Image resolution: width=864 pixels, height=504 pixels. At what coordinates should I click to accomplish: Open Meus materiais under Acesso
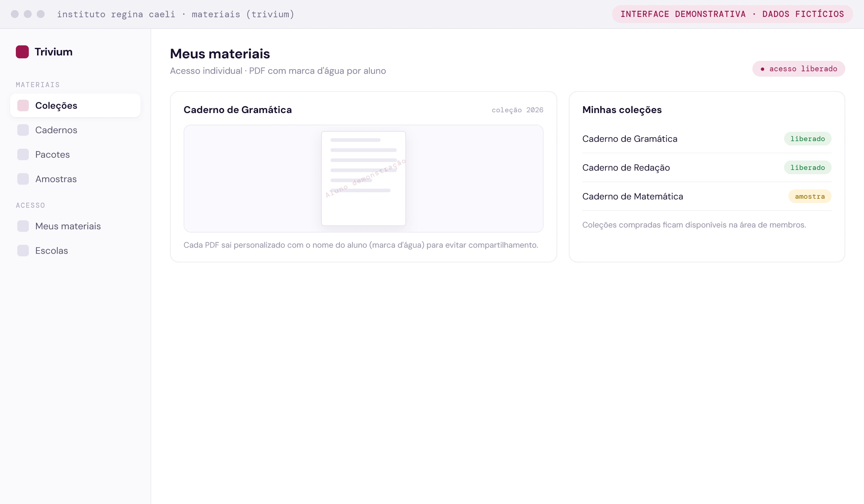click(75, 226)
